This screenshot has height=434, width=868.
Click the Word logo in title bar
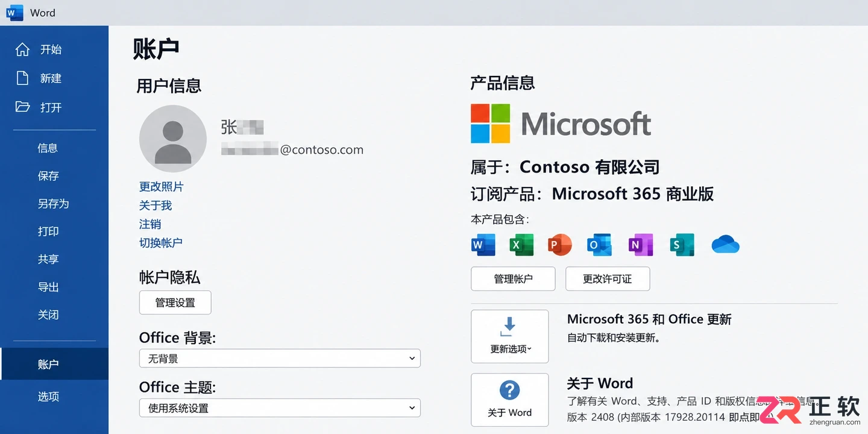pos(14,13)
